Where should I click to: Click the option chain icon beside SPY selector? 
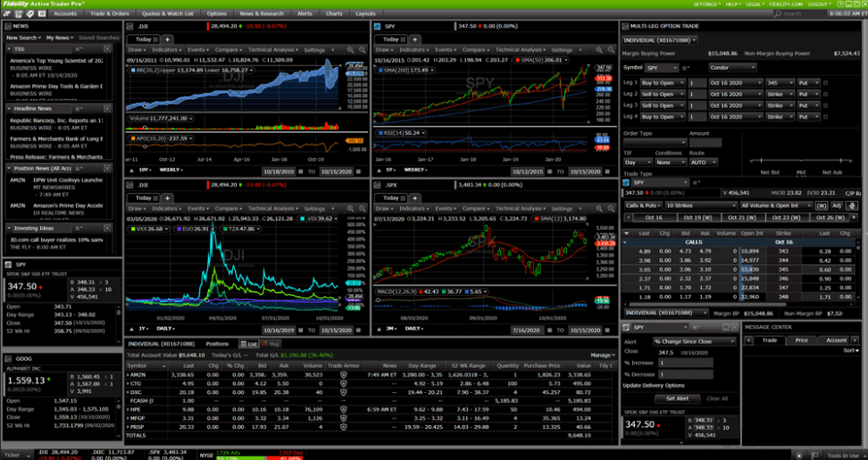click(x=626, y=182)
